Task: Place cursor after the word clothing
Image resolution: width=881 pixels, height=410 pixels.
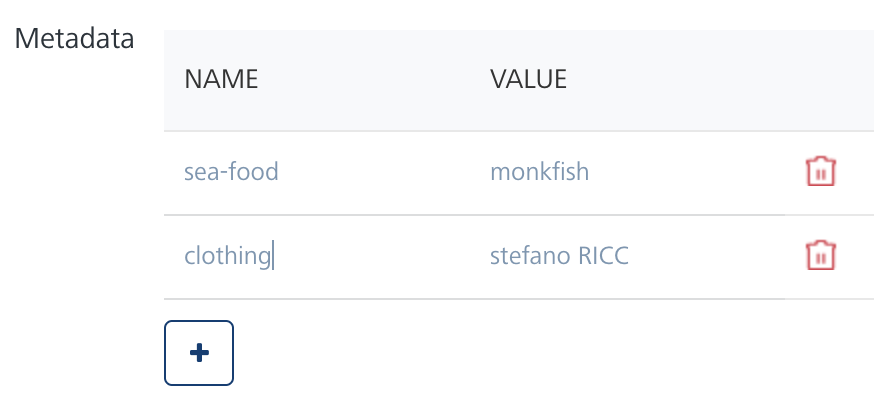Action: click(x=272, y=256)
